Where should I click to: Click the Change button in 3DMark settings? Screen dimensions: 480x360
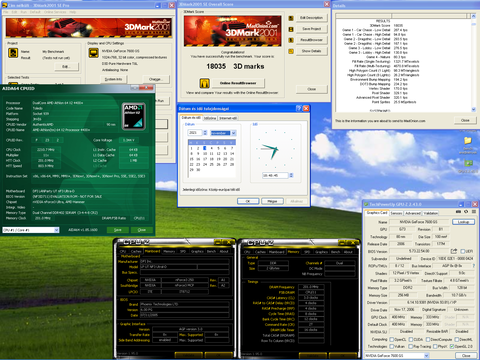click(x=155, y=79)
